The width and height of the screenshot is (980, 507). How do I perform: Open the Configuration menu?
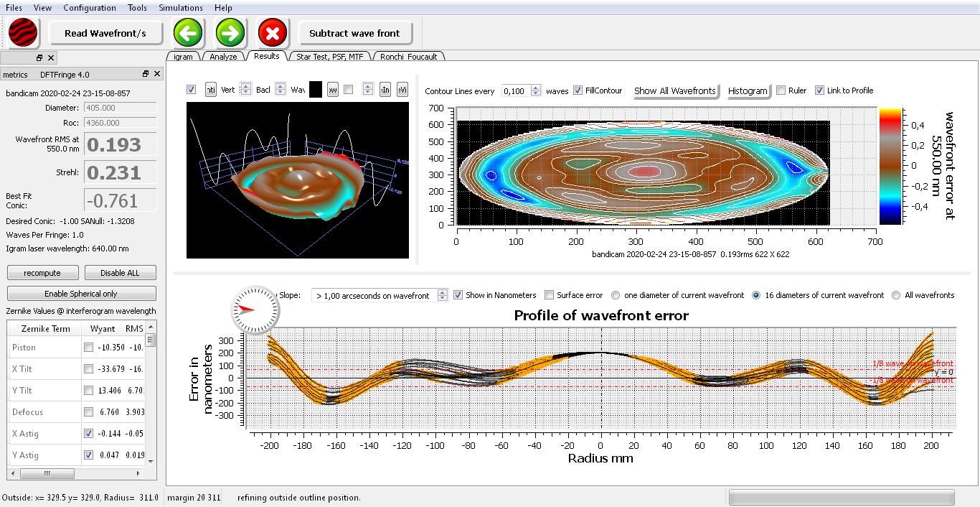pyautogui.click(x=90, y=8)
